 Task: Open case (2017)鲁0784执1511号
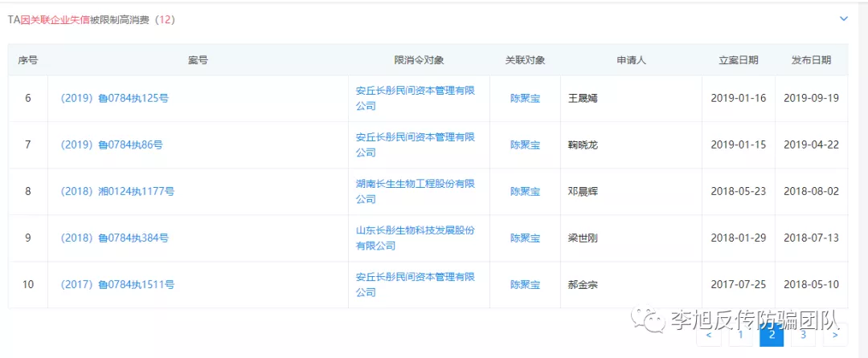point(117,285)
